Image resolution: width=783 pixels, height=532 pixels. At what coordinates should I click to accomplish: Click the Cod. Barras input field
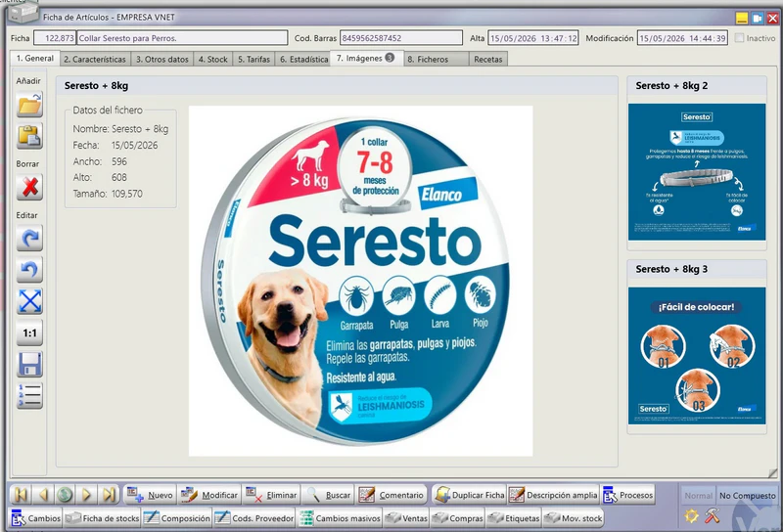[x=401, y=38]
